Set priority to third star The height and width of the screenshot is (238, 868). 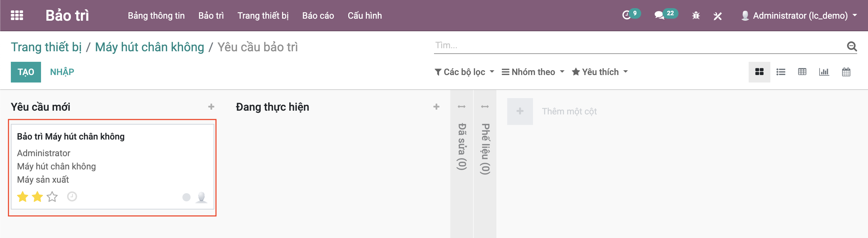click(52, 197)
